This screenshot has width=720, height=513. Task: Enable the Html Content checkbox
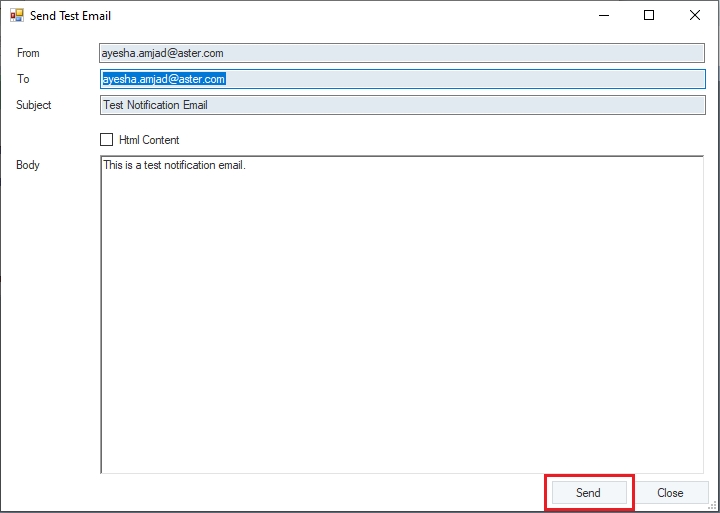[x=107, y=140]
